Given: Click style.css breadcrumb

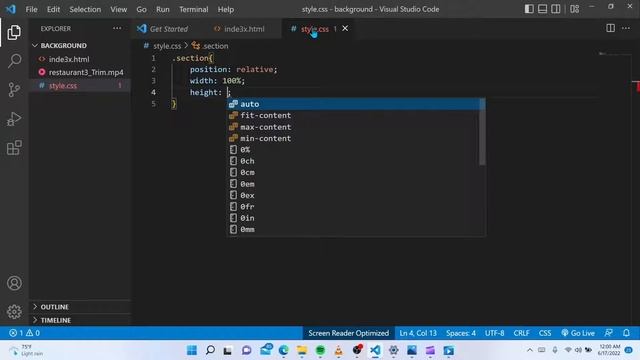Looking at the screenshot, I should (167, 46).
